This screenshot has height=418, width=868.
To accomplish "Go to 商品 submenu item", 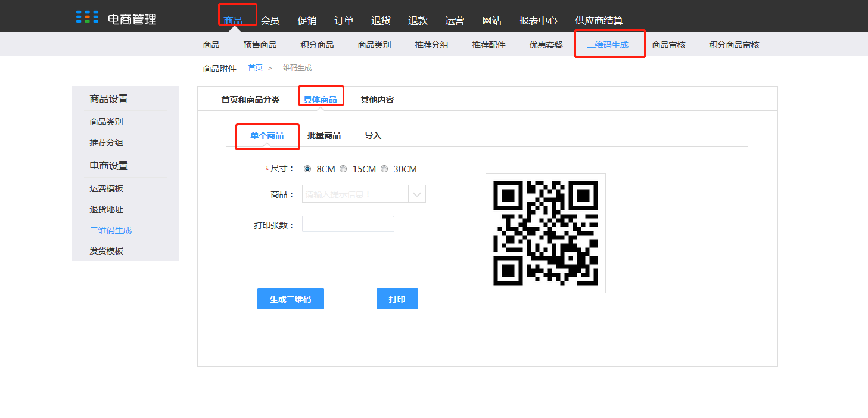I will [x=211, y=45].
